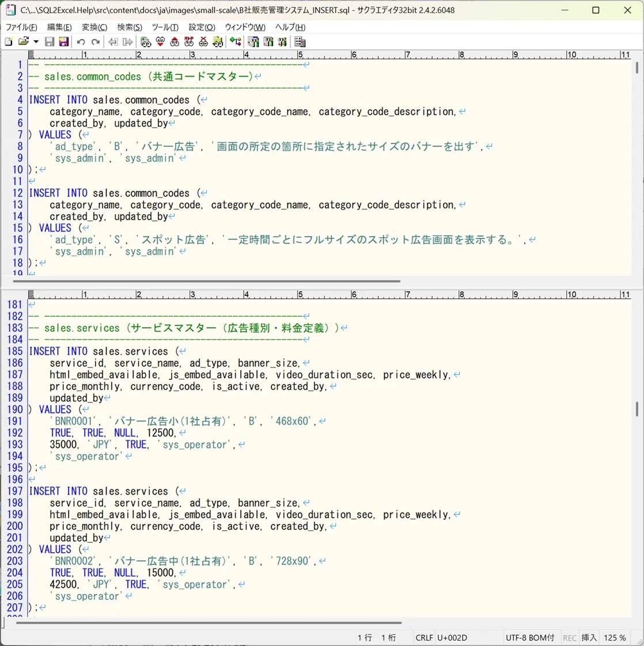Click the comment 'sales.common_codes (共通コードマスター)'

point(149,77)
